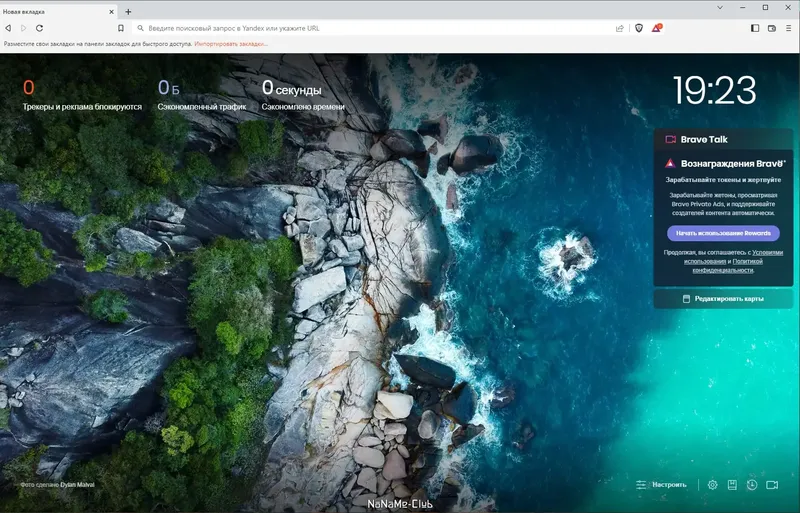The width and height of the screenshot is (800, 513).
Task: Maximize the browser window
Action: [x=765, y=7]
